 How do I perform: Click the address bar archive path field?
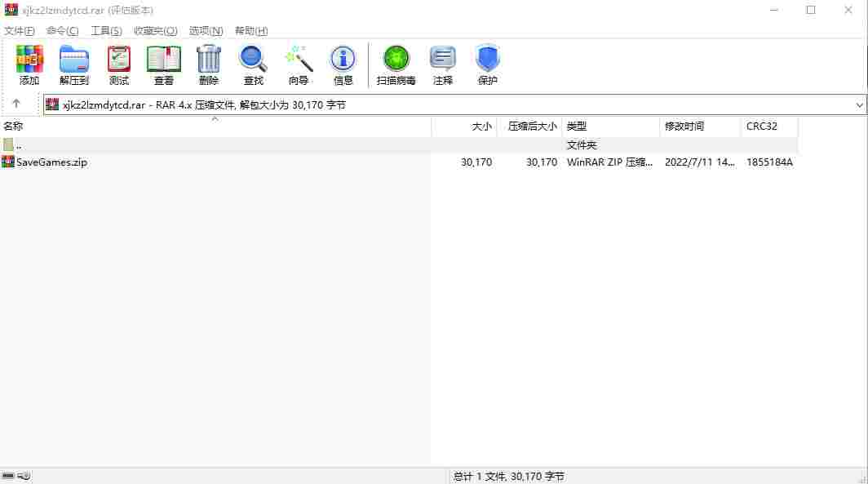(454, 104)
